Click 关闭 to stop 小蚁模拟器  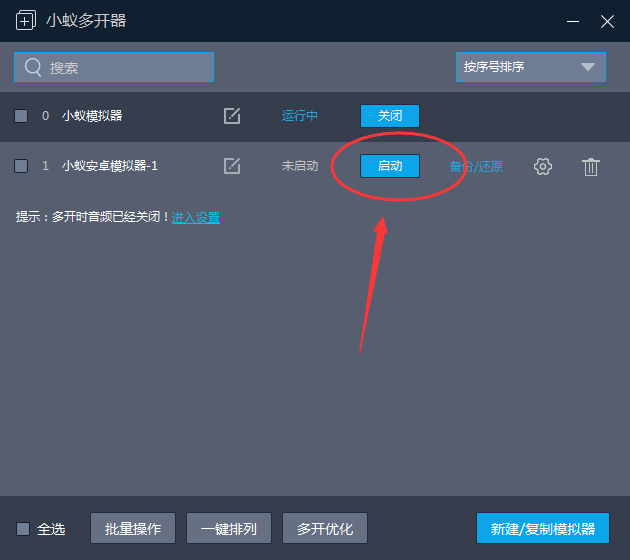click(389, 116)
